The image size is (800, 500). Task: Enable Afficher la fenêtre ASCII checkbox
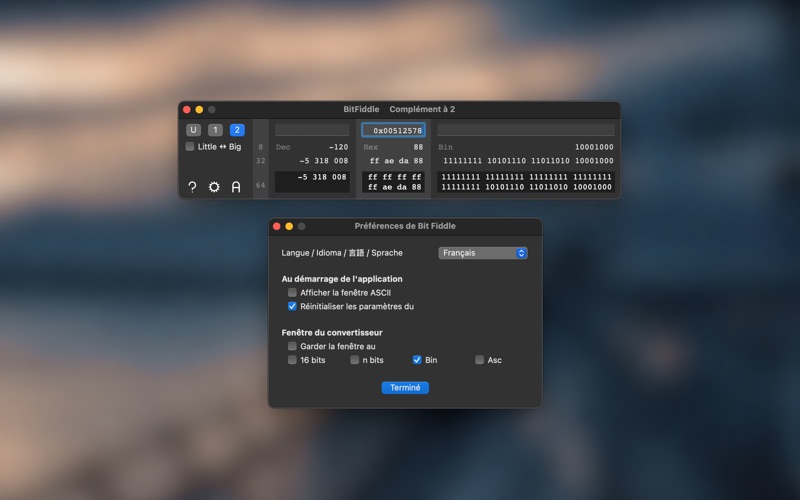pos(292,292)
